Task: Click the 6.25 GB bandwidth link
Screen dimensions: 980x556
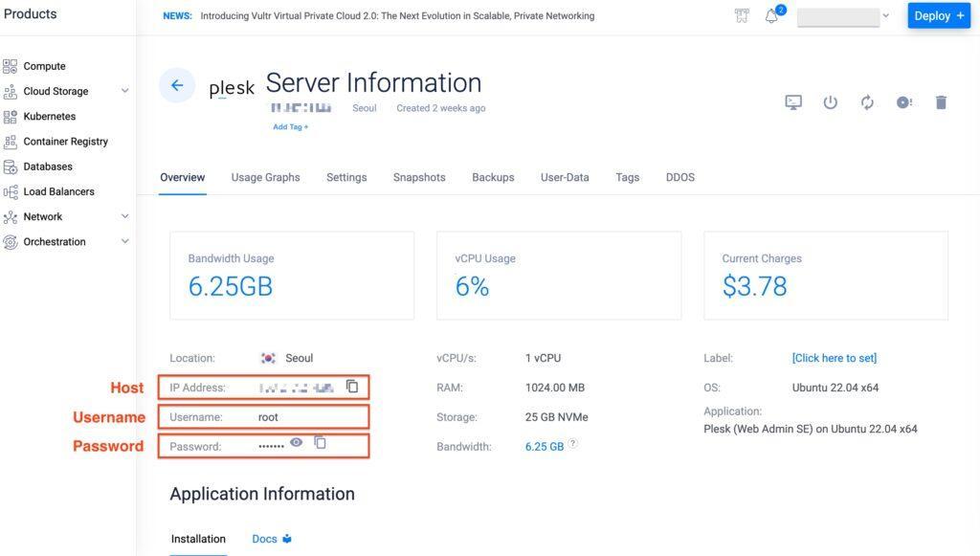Action: (x=545, y=447)
